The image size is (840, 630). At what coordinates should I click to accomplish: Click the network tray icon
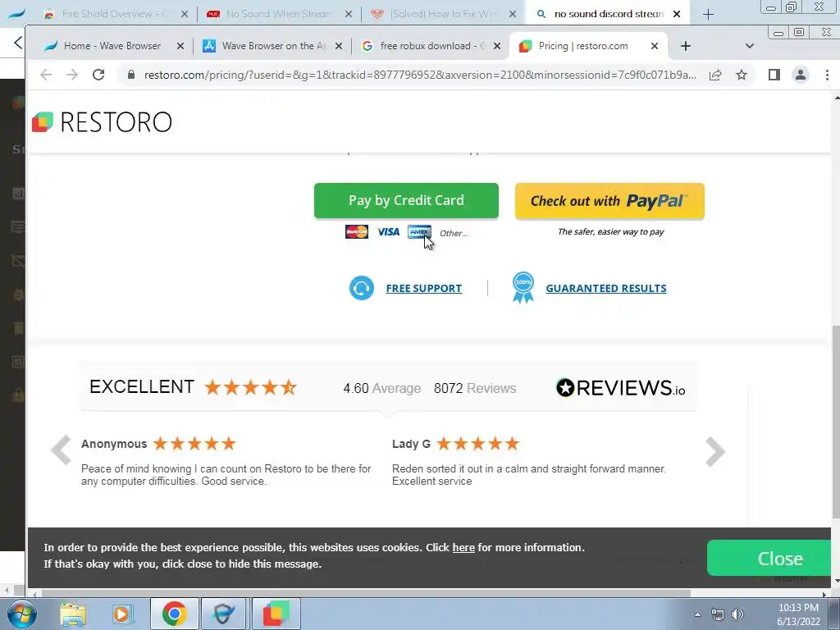[717, 614]
